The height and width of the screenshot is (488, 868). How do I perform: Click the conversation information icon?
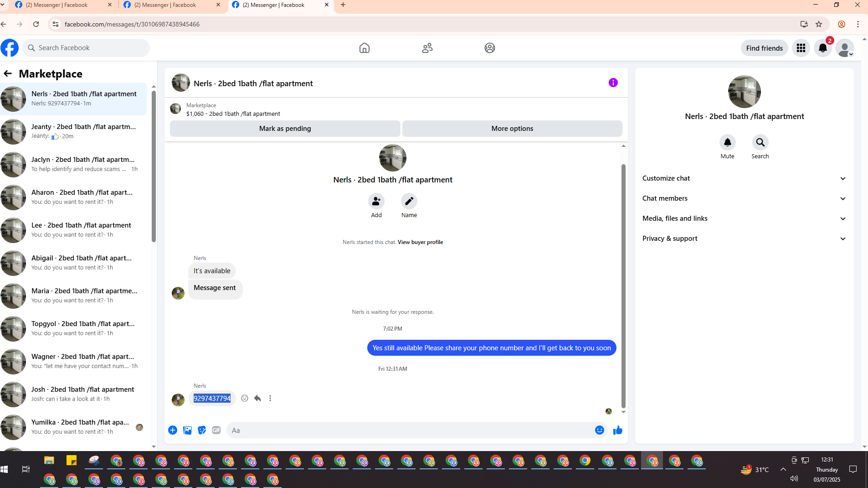tap(613, 83)
